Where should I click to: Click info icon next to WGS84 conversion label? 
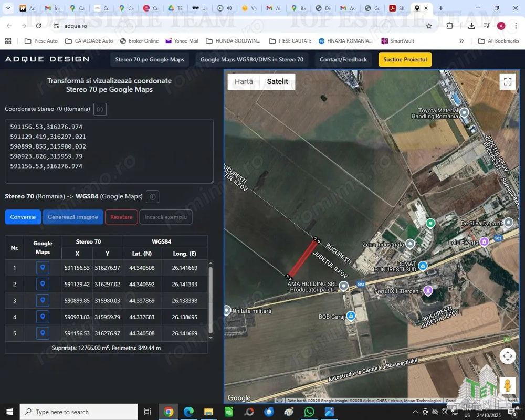coord(152,196)
